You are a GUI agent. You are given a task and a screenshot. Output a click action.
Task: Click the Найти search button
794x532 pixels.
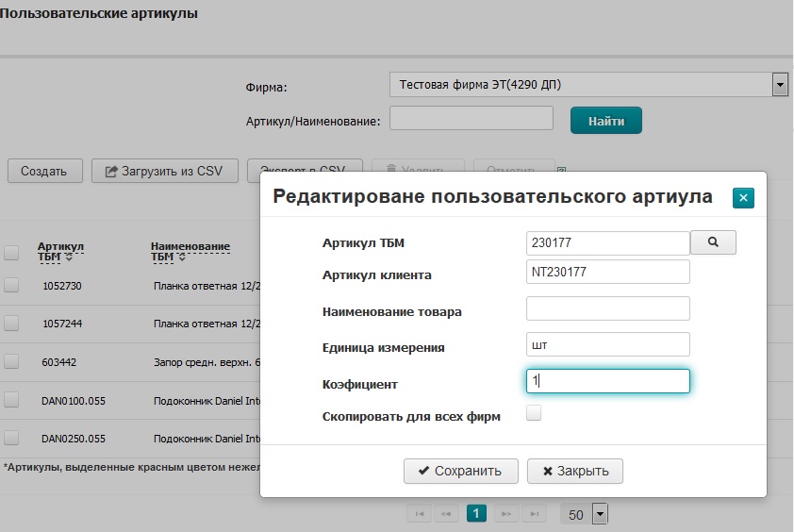click(605, 121)
